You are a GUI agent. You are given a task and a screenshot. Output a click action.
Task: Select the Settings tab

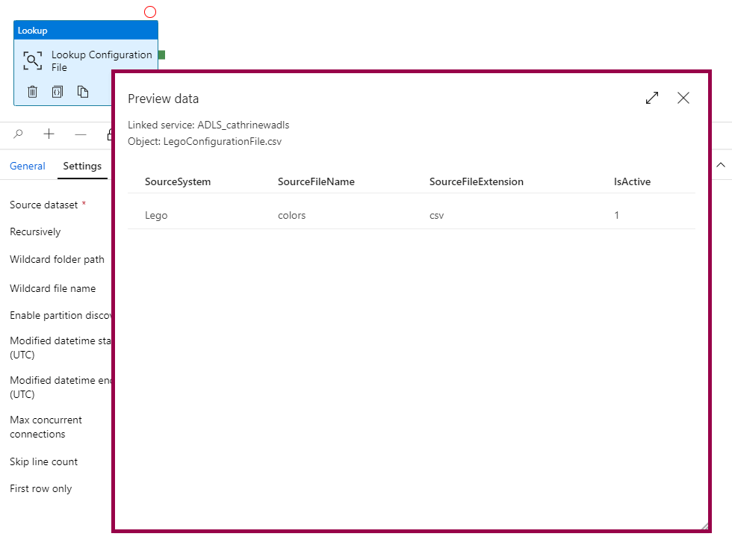82,167
